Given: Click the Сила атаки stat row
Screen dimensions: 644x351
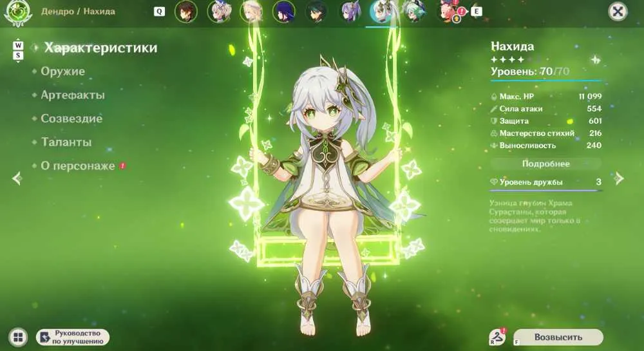Looking at the screenshot, I should (546, 109).
